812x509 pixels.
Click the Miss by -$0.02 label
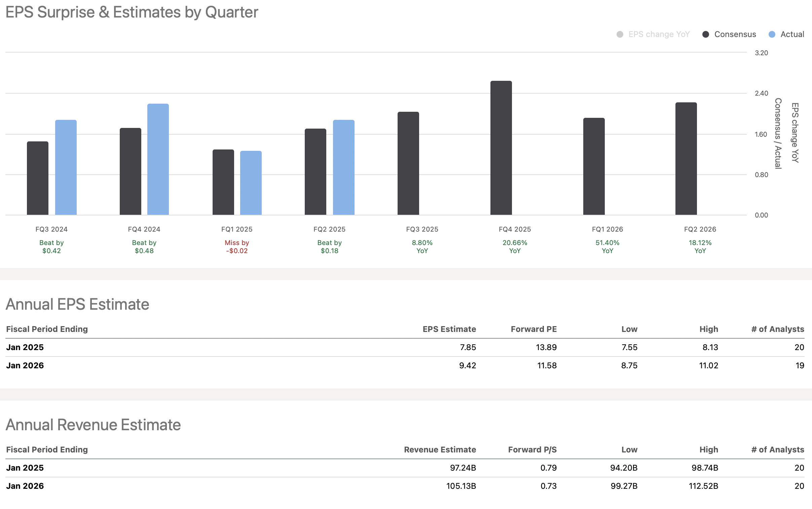pos(237,247)
